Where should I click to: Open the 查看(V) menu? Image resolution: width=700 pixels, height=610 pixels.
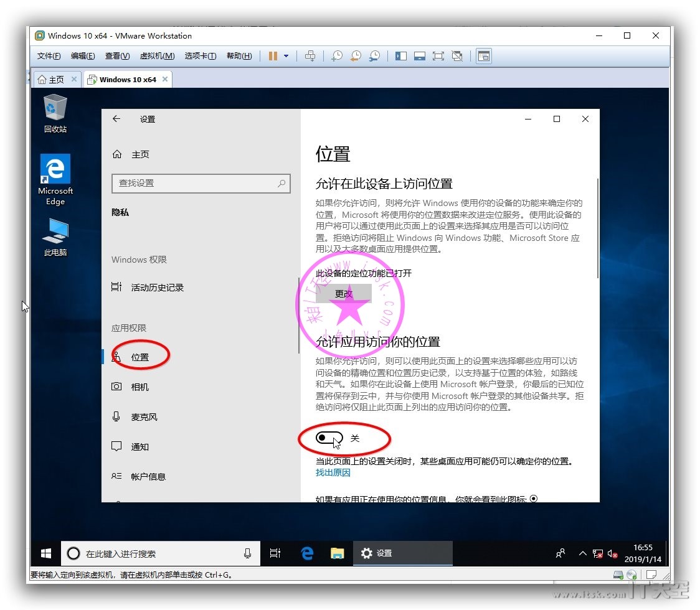click(117, 56)
